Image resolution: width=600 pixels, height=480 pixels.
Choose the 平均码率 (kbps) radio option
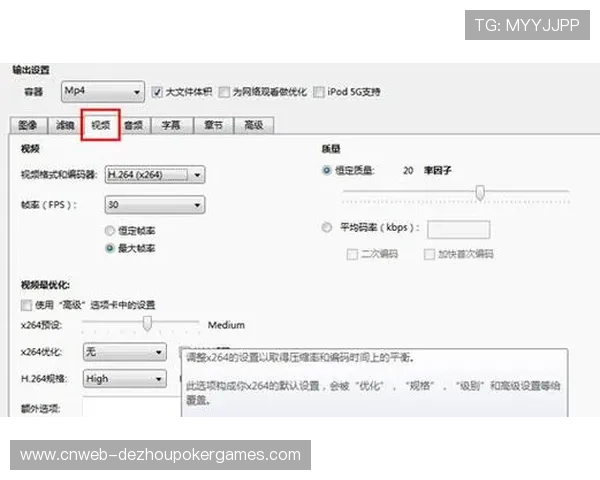pyautogui.click(x=327, y=228)
